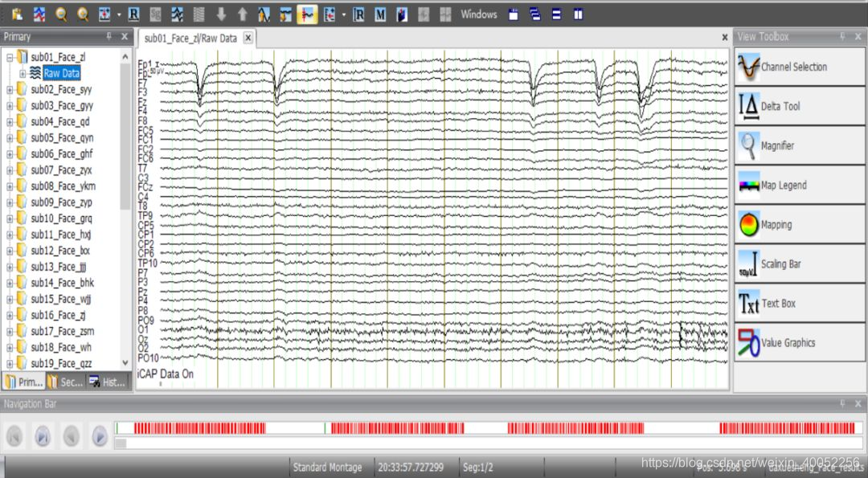
Task: Click the tile windows vertically icon
Action: (x=578, y=14)
